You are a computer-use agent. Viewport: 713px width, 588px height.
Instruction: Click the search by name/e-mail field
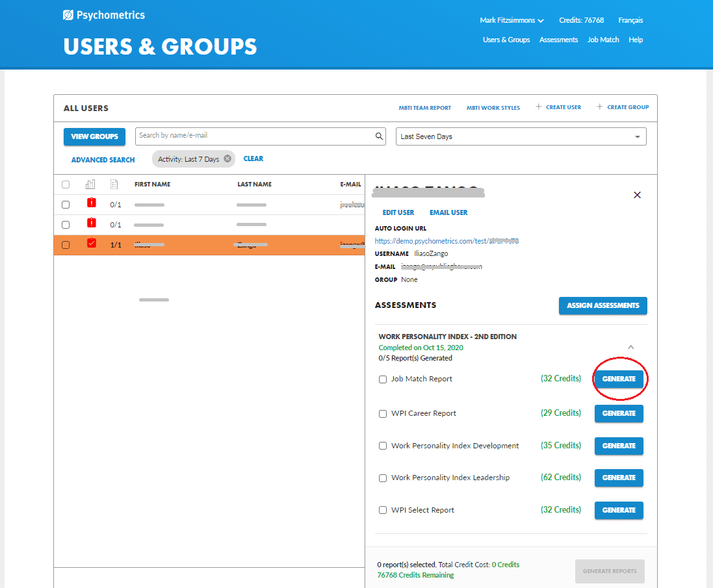255,136
